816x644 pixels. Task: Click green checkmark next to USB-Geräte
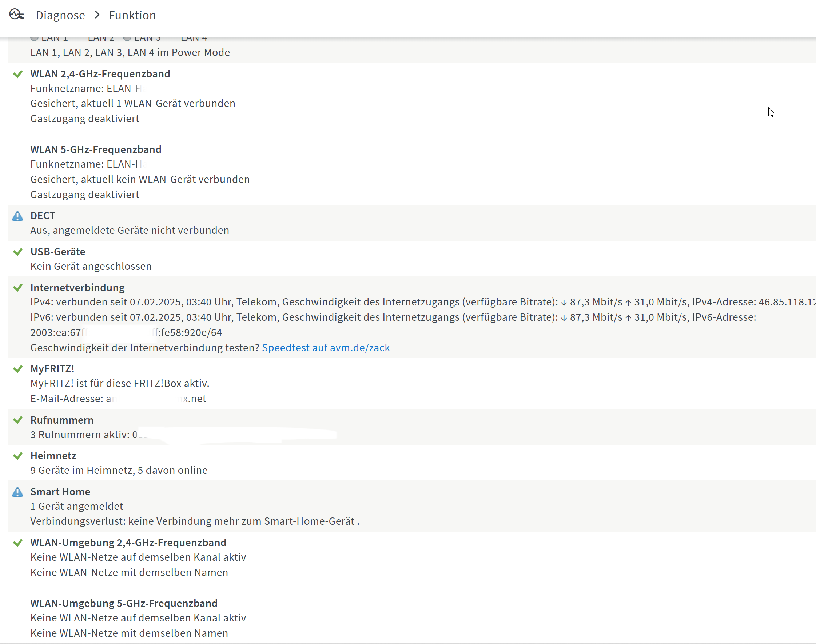pyautogui.click(x=17, y=252)
